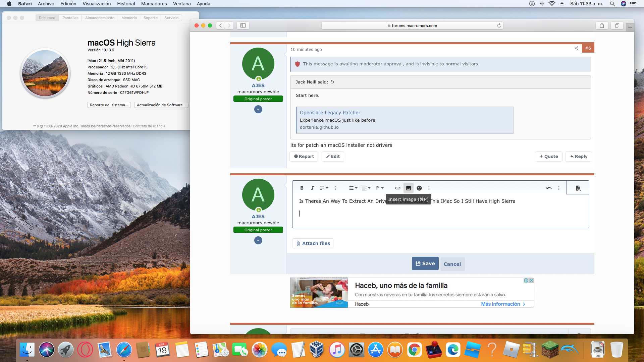Click in the forum URL address bar
644x362 pixels.
(412, 25)
